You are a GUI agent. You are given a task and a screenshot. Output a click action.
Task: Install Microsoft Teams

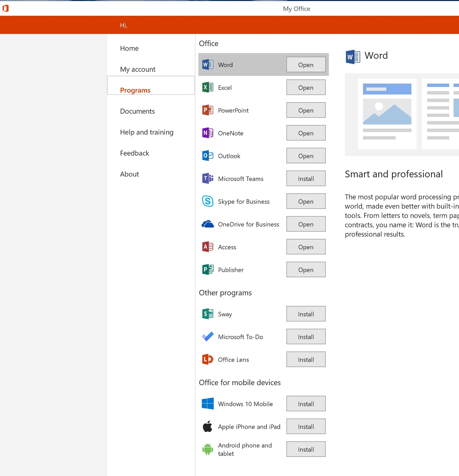click(306, 178)
